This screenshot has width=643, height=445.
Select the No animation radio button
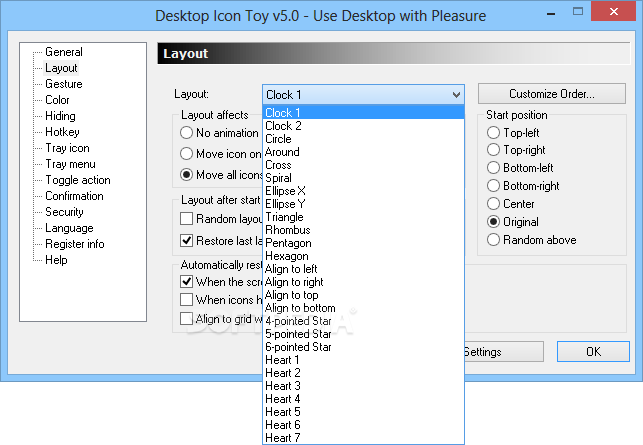point(187,133)
